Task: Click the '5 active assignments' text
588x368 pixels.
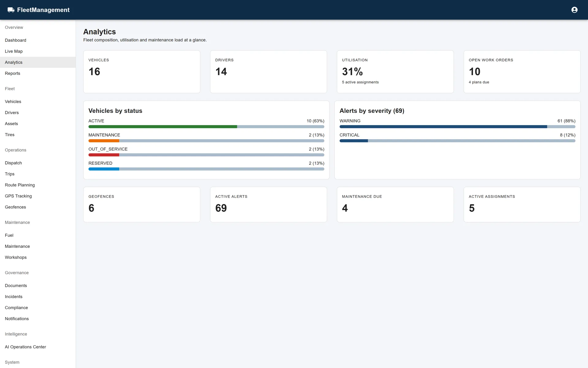Action: pyautogui.click(x=360, y=82)
